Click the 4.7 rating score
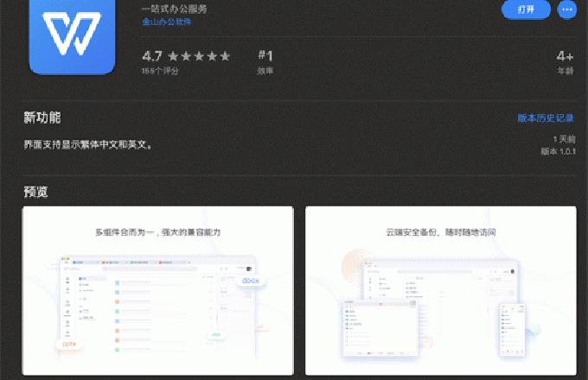The width and height of the screenshot is (588, 380). [x=153, y=56]
